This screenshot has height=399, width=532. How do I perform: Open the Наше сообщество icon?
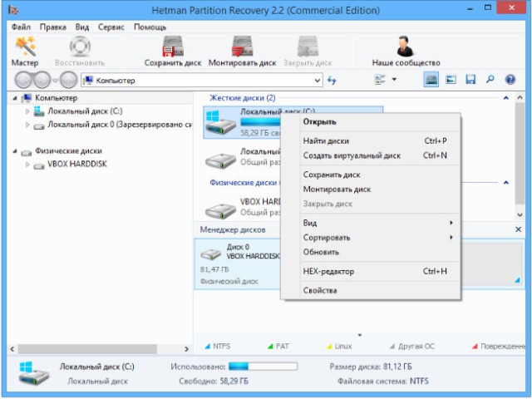[406, 47]
